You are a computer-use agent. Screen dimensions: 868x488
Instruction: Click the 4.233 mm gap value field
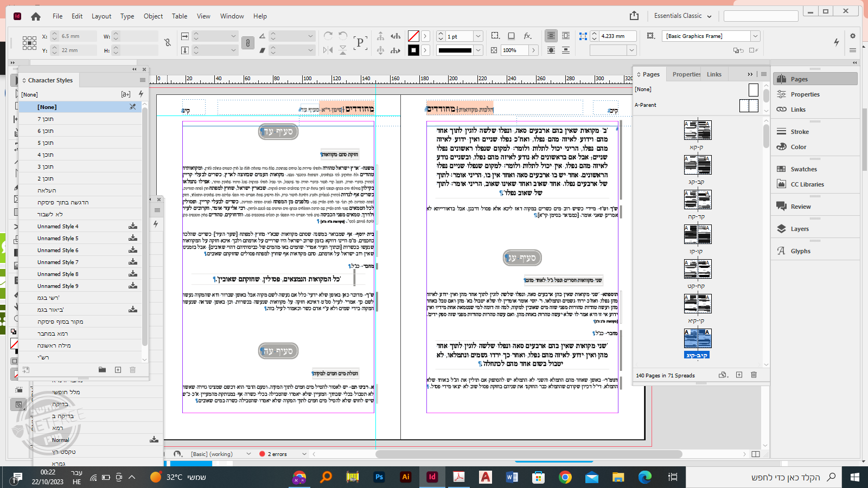click(x=618, y=36)
